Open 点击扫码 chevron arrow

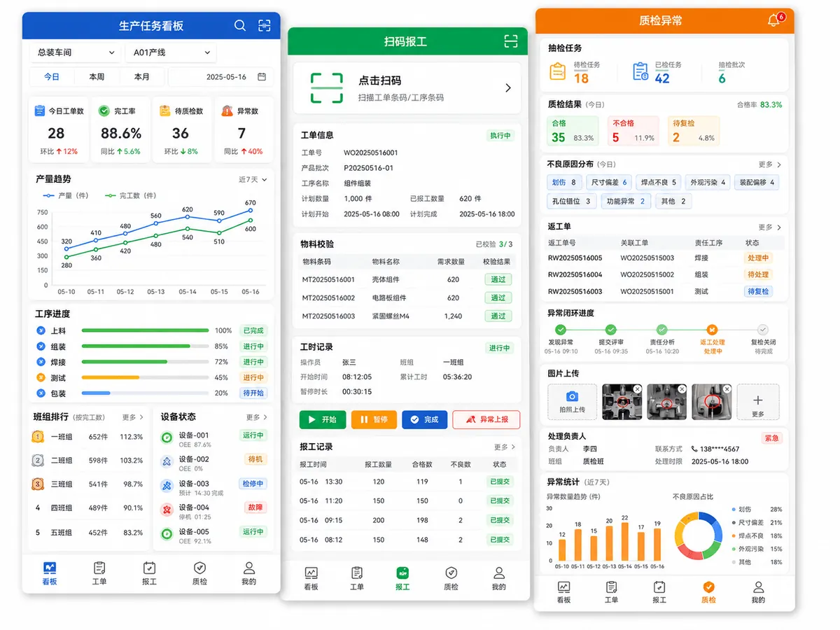[x=508, y=88]
